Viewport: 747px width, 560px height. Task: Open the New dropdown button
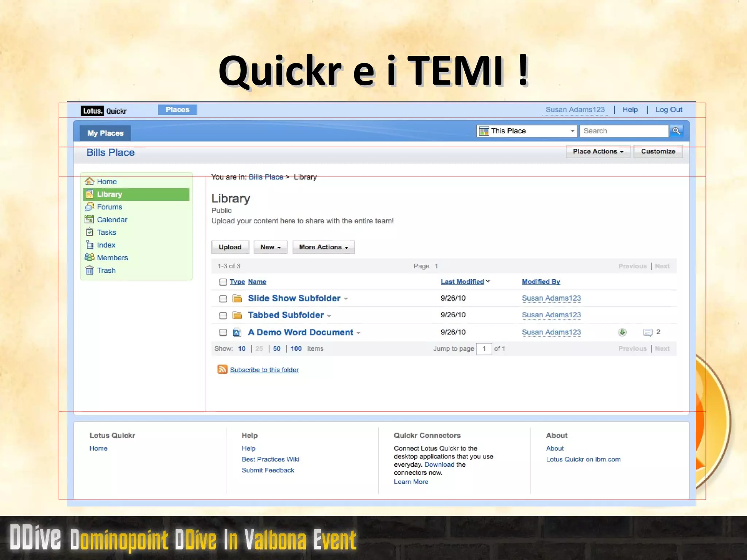pyautogui.click(x=270, y=247)
